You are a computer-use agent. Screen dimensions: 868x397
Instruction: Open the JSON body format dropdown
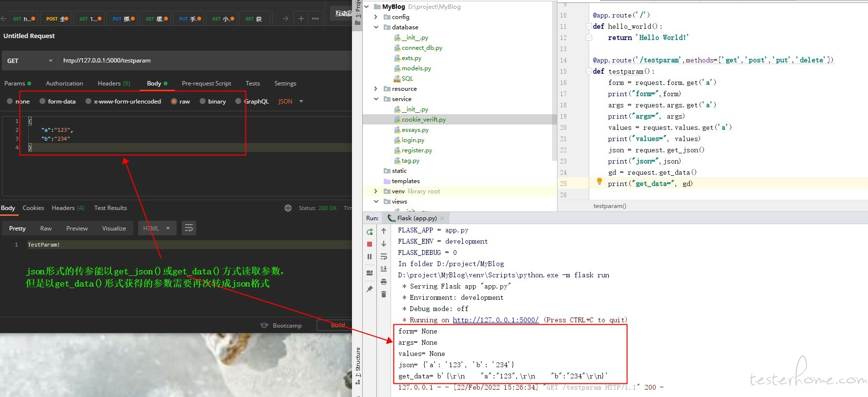tap(290, 102)
